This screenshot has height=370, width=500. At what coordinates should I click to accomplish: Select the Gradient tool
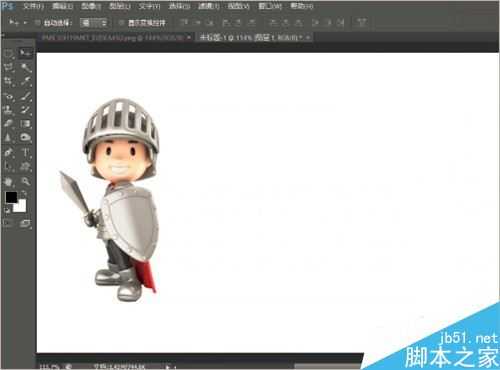click(x=25, y=124)
